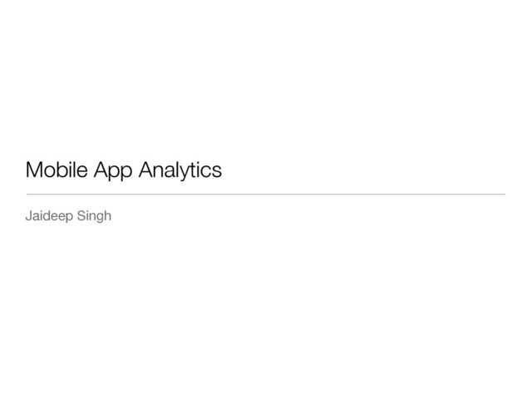Click the final "s" in "Analytics"

click(x=218, y=172)
